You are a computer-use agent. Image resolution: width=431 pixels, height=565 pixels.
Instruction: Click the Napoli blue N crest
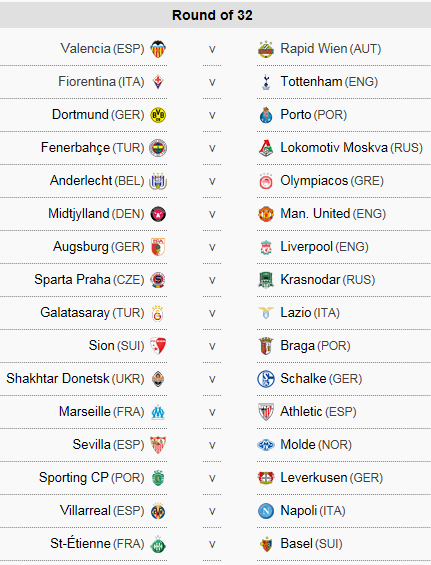[x=266, y=511]
